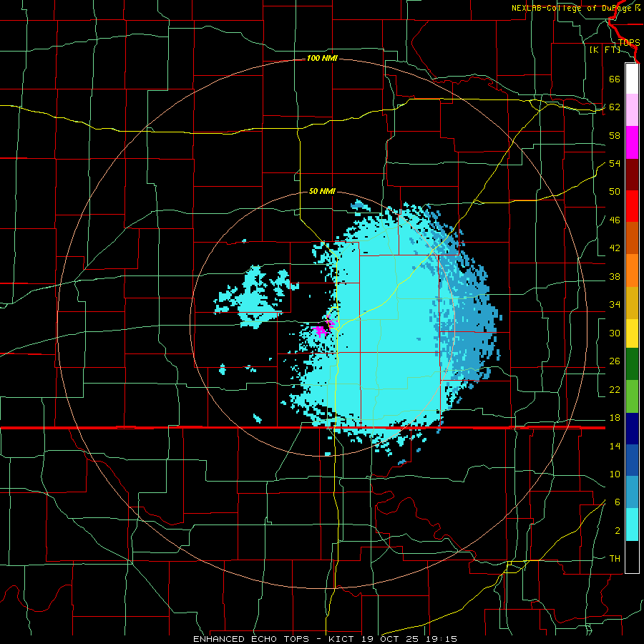The image size is (644, 644).
Task: Click the 'TH' threshold legend label
Action: tap(615, 559)
